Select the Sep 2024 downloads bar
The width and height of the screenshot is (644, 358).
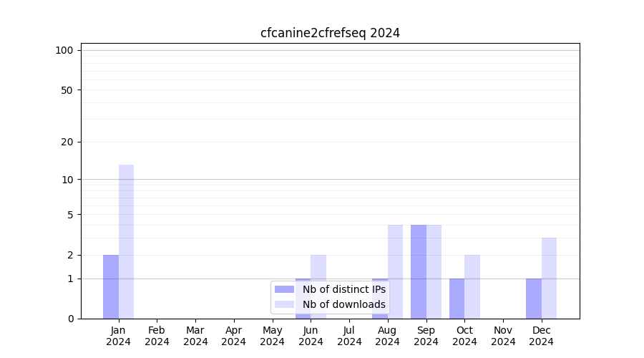click(x=434, y=271)
